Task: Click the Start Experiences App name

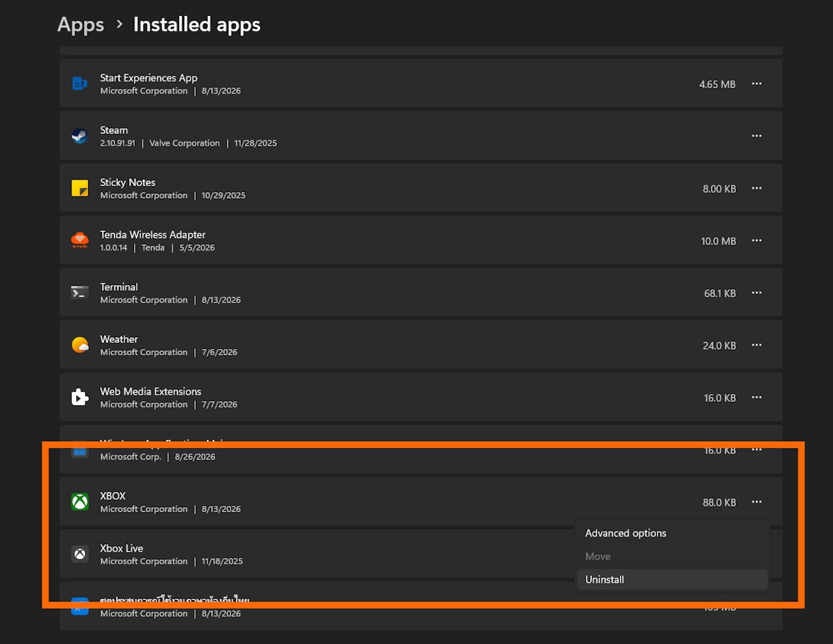Action: (x=149, y=78)
